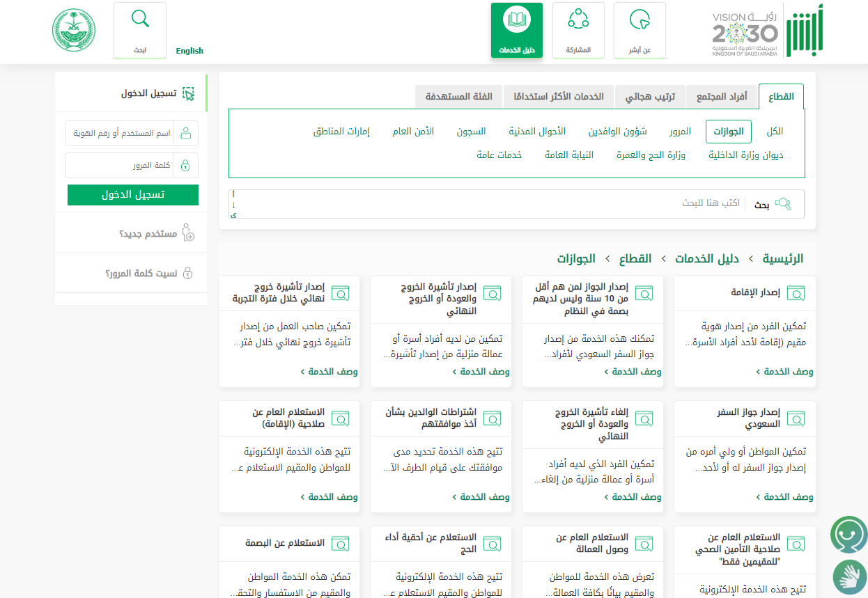Open the green chat assistant icon
Viewport: 868px width, 598px height.
pos(849,535)
